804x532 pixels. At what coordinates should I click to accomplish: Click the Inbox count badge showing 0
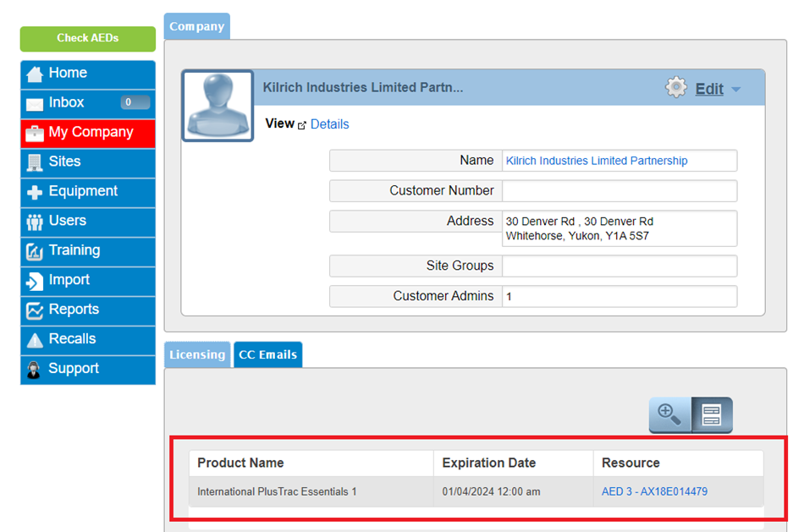tap(135, 102)
